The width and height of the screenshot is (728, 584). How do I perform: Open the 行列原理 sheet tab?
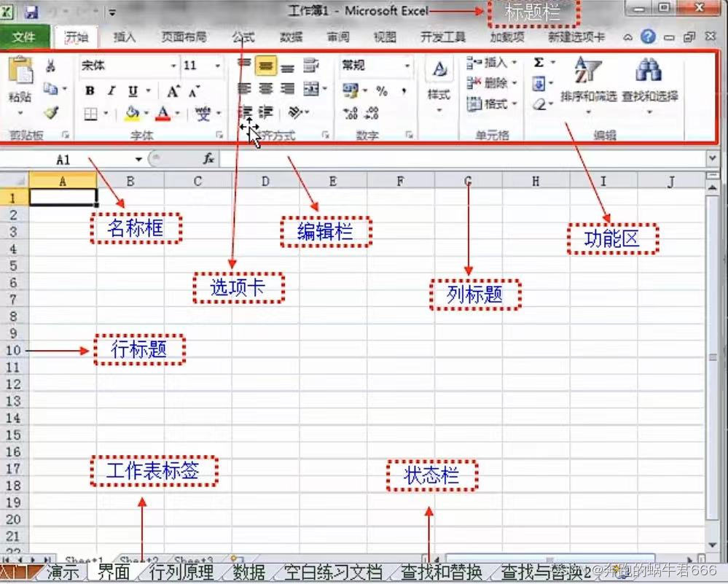point(181,572)
